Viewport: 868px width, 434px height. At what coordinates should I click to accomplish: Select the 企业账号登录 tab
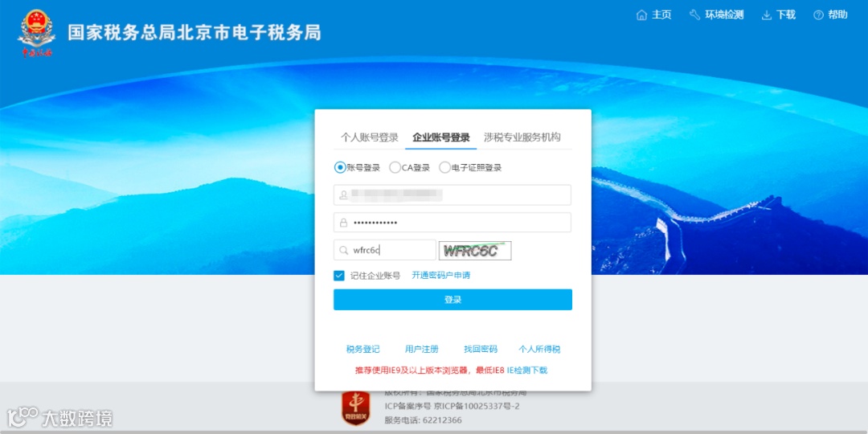(440, 138)
